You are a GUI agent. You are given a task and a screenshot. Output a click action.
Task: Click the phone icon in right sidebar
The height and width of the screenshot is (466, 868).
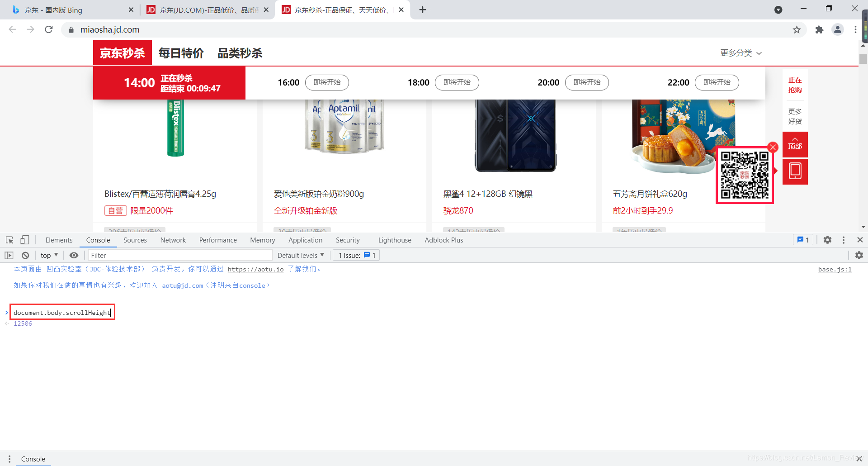795,171
